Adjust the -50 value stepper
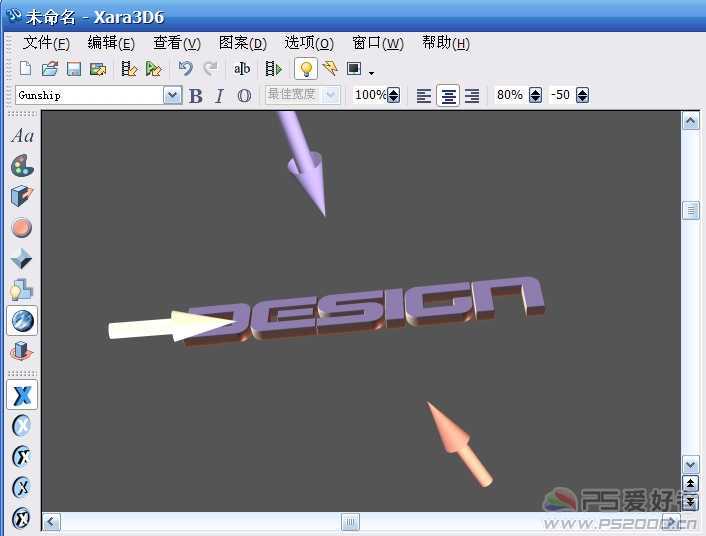This screenshot has width=706, height=536. [x=583, y=95]
